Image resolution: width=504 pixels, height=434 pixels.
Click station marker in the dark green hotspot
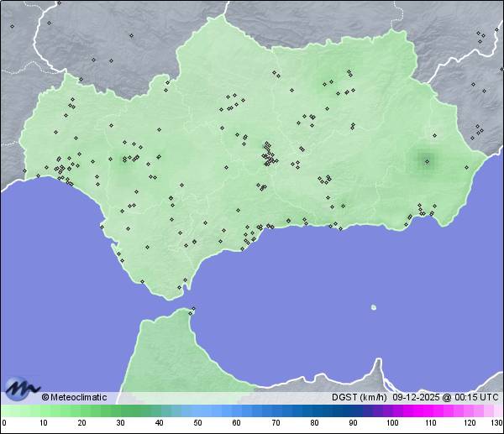point(427,161)
